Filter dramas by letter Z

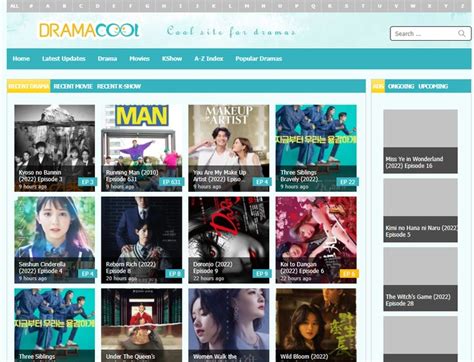click(x=463, y=6)
